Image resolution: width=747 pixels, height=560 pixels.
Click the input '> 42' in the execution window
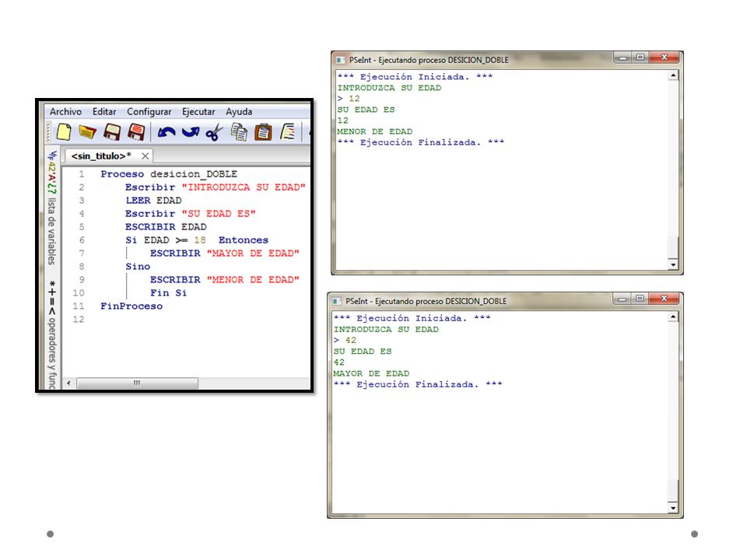click(x=345, y=340)
